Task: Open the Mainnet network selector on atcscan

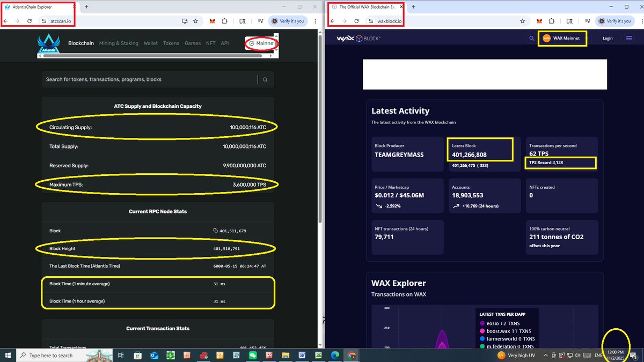Action: (x=261, y=43)
